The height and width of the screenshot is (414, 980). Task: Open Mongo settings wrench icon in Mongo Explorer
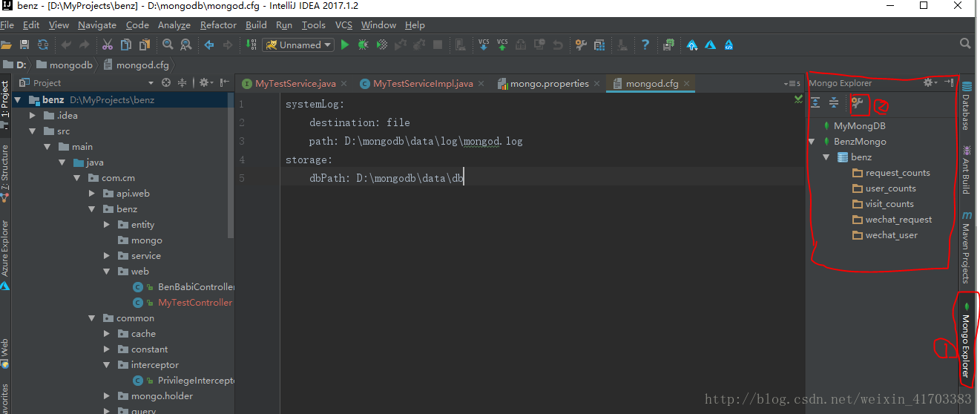(858, 103)
